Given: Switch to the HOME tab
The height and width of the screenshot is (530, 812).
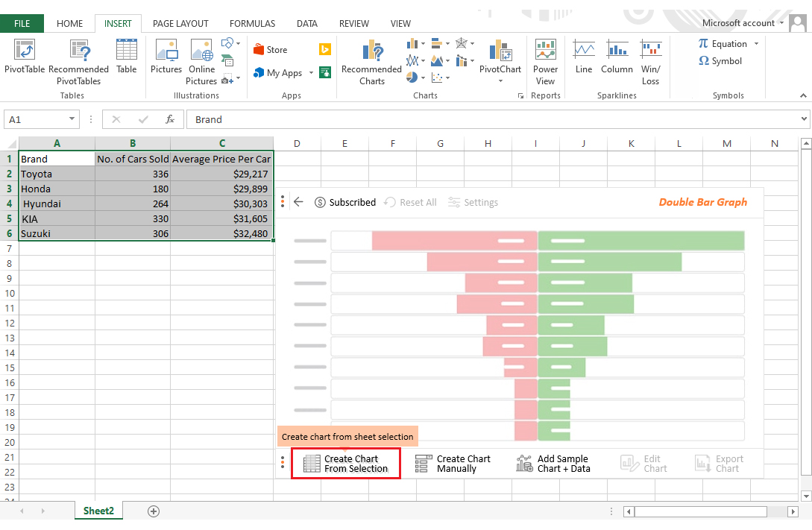Looking at the screenshot, I should tap(69, 24).
